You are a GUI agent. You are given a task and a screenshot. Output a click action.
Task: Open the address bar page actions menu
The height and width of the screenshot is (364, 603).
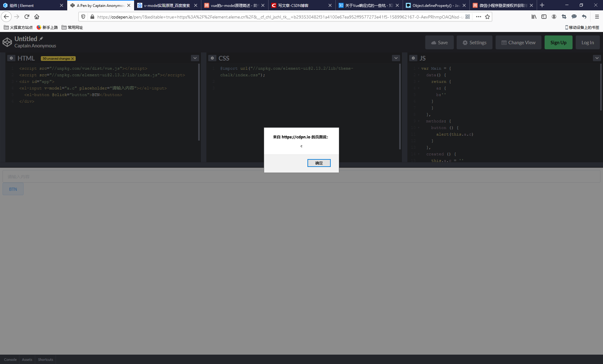(x=478, y=17)
